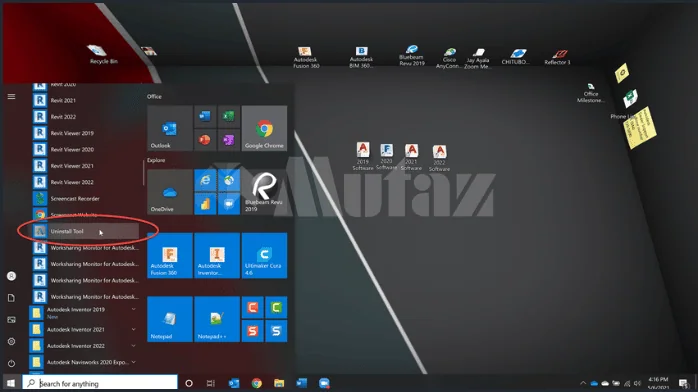The width and height of the screenshot is (698, 392).
Task: Open the Excel tile in Office group
Action: point(229,117)
